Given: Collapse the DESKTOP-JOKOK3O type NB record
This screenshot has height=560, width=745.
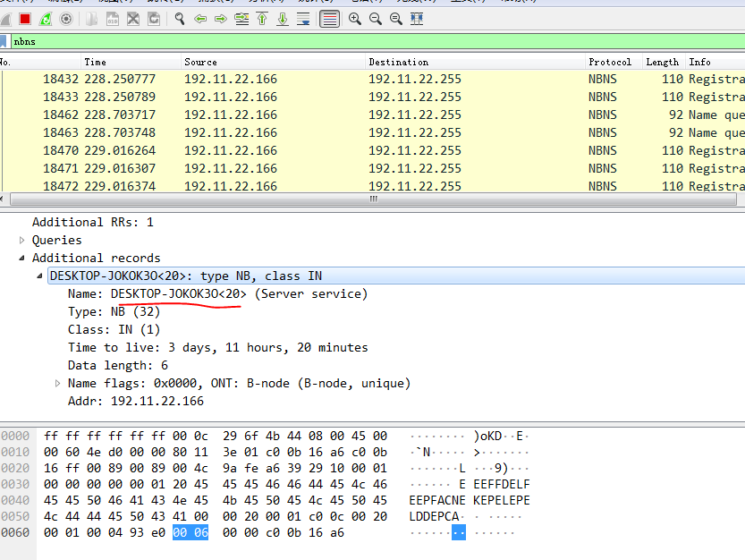Looking at the screenshot, I should [x=40, y=276].
